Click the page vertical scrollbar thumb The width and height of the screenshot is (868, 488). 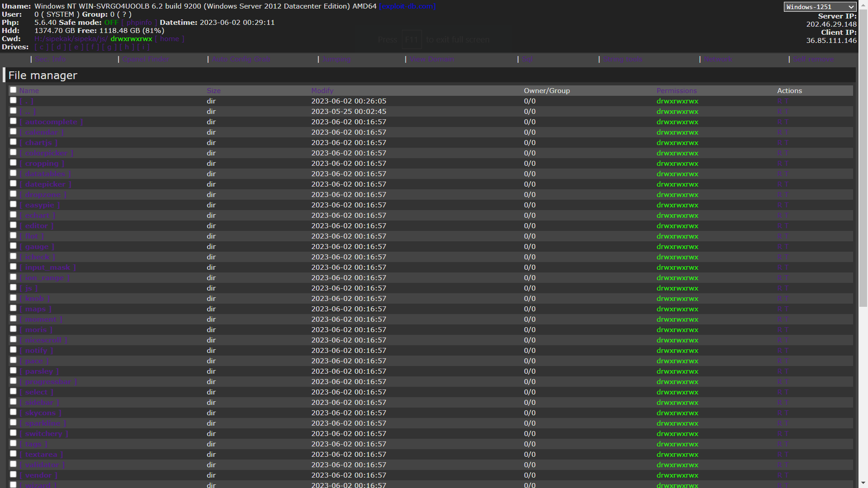click(863, 158)
